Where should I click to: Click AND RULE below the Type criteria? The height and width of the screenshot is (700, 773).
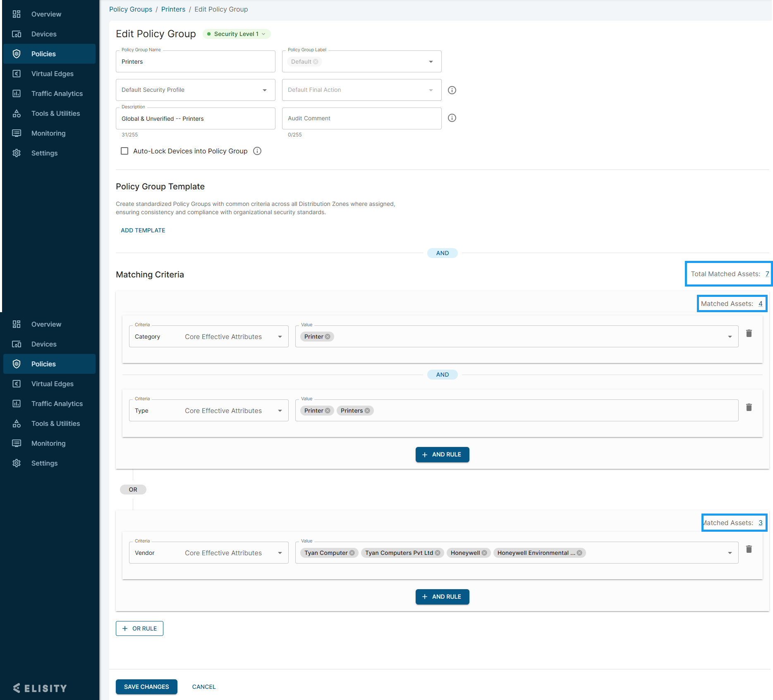(x=442, y=454)
